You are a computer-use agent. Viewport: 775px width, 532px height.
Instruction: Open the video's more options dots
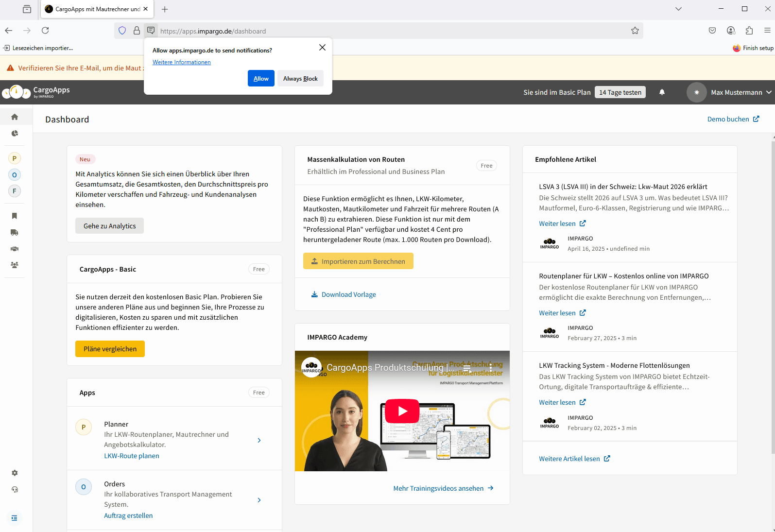coord(491,368)
